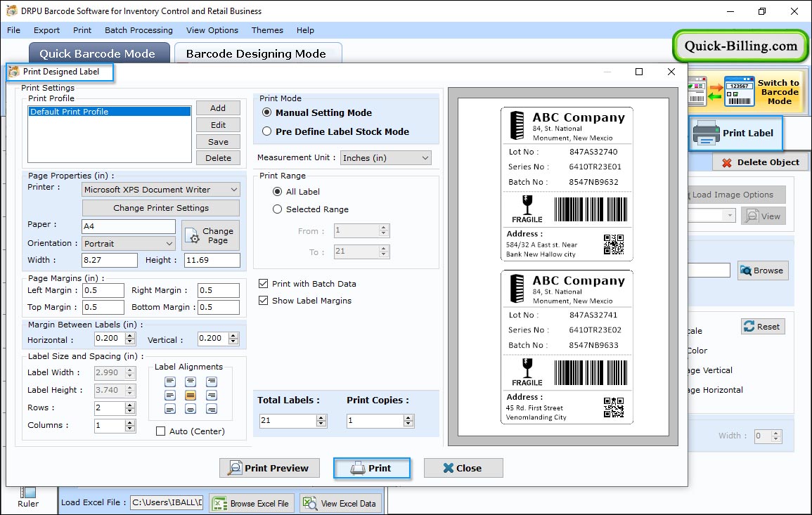812x515 pixels.
Task: Select bottom-right label alignment icon
Action: [212, 409]
